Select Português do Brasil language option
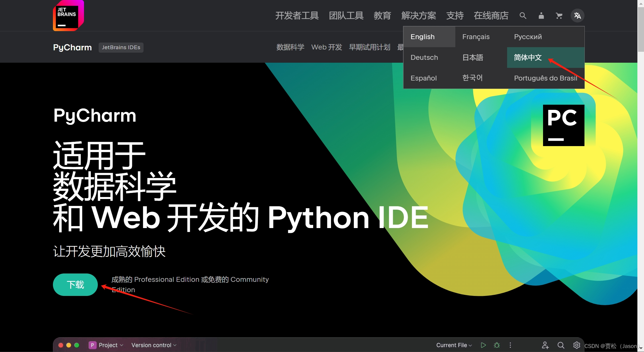Screen dimensions: 644x352 pyautogui.click(x=545, y=78)
